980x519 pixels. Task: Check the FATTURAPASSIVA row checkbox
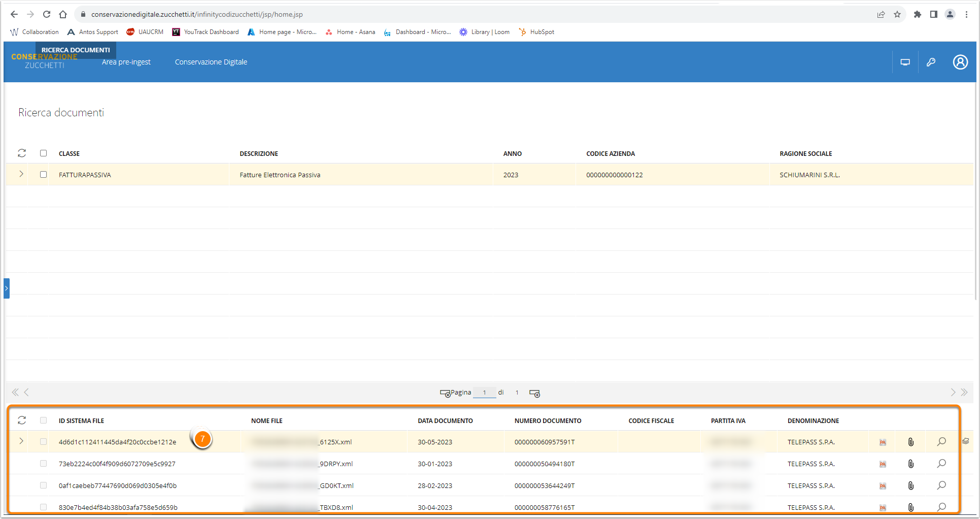43,174
